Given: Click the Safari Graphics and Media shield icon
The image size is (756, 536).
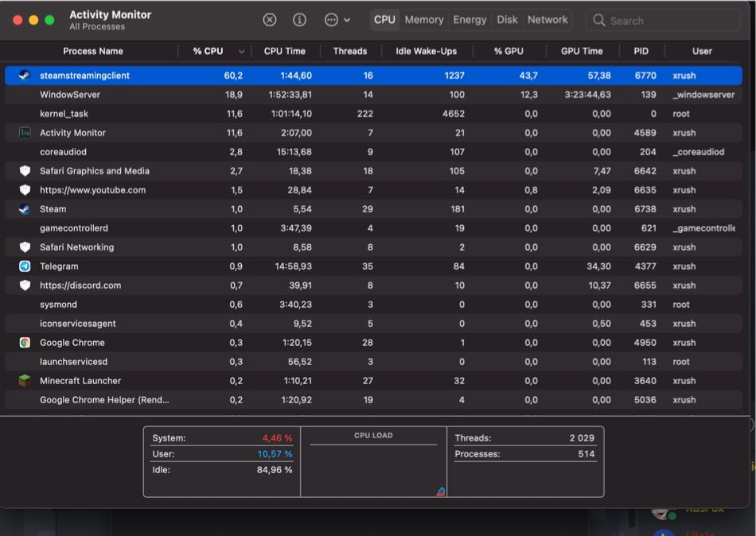Looking at the screenshot, I should 25,171.
